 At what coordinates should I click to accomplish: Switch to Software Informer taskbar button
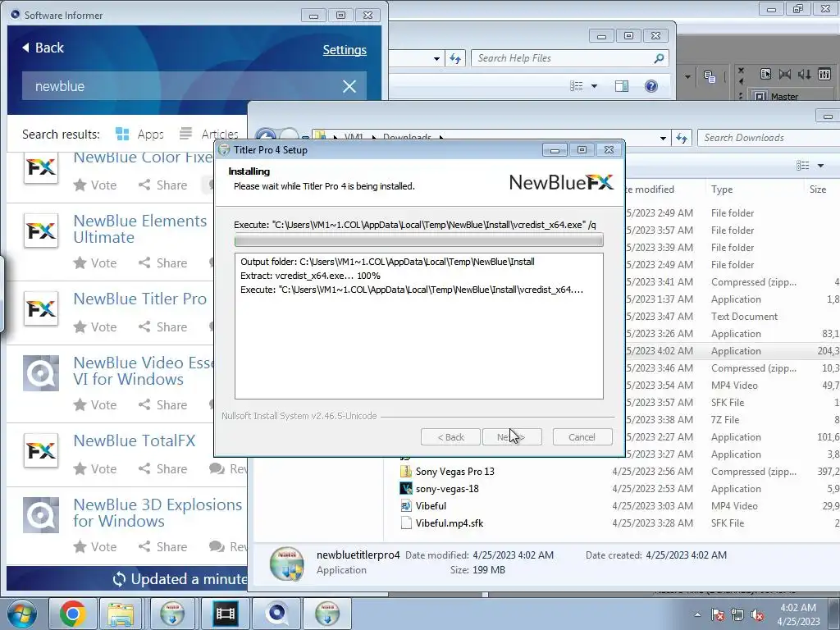(x=276, y=614)
